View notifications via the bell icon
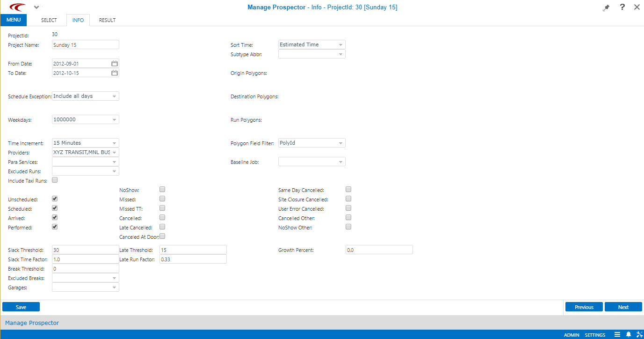The height and width of the screenshot is (339, 644). [x=629, y=334]
